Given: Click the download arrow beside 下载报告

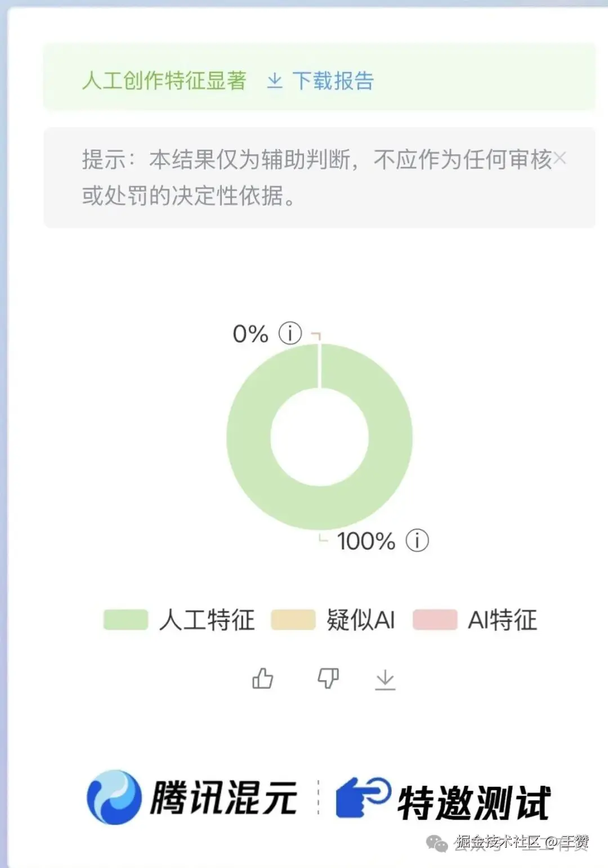Looking at the screenshot, I should click(275, 82).
